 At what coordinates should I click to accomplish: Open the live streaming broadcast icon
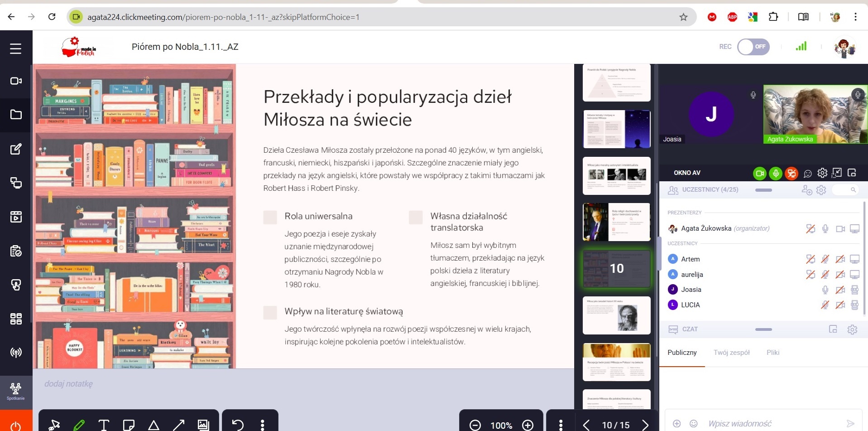(x=16, y=353)
